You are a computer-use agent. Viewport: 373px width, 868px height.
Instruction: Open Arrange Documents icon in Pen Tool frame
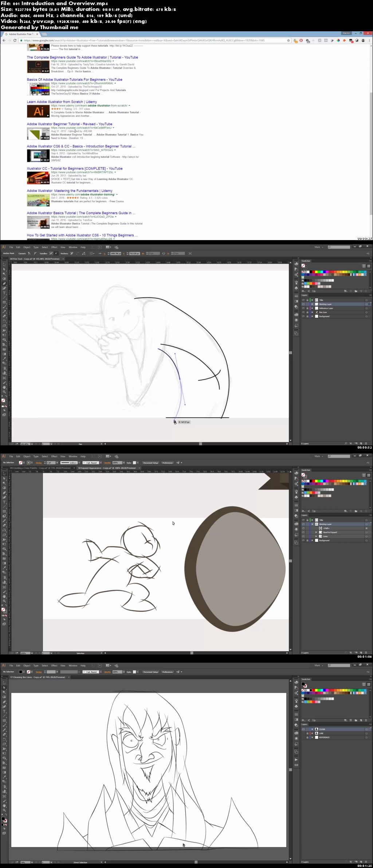108,247
